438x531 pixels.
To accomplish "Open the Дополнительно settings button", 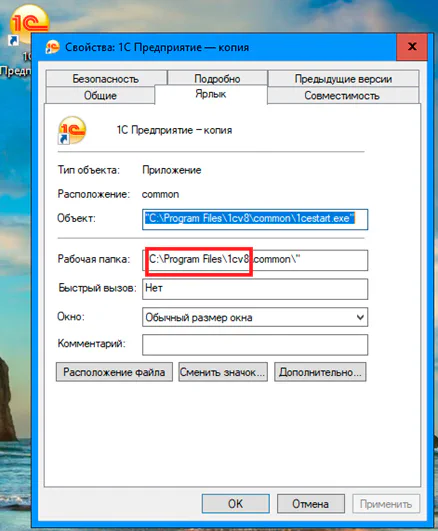I will 320,372.
